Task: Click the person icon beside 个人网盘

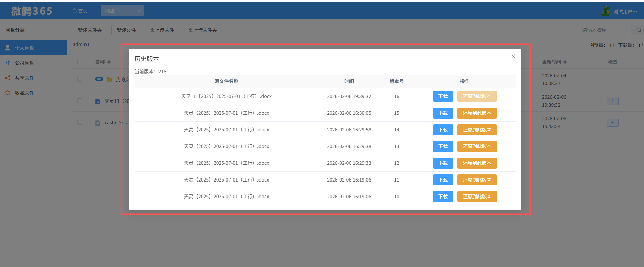Action: click(x=7, y=48)
